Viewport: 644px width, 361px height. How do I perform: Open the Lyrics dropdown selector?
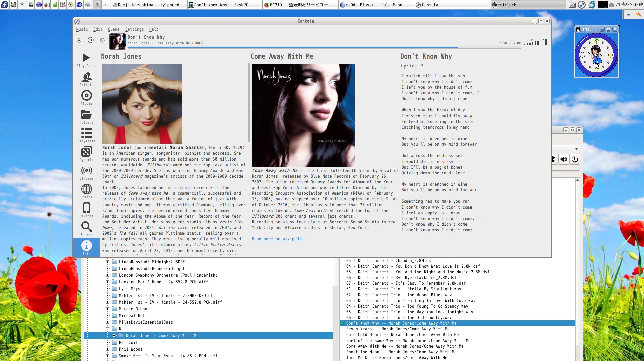click(x=412, y=66)
